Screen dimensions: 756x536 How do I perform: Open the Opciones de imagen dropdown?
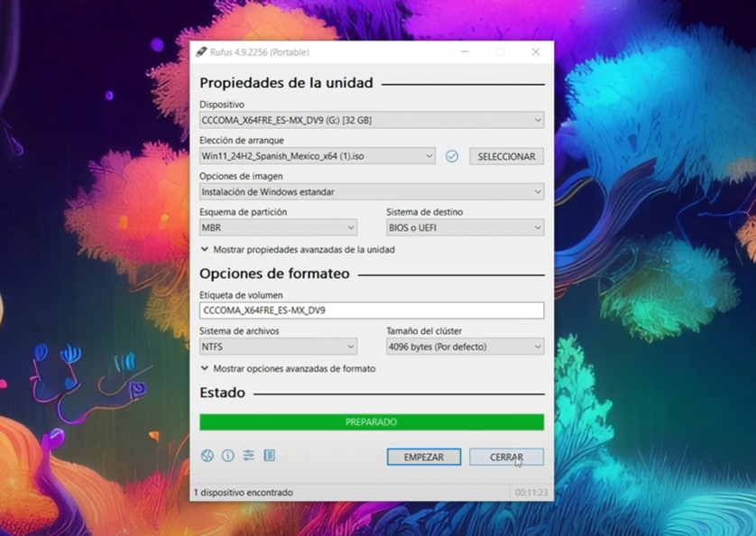point(372,192)
